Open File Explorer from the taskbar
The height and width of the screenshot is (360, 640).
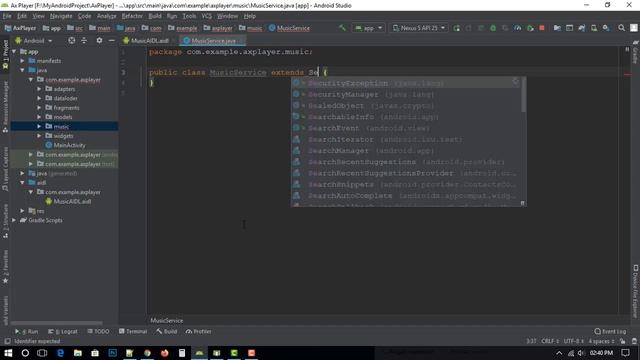pyautogui.click(x=78, y=353)
